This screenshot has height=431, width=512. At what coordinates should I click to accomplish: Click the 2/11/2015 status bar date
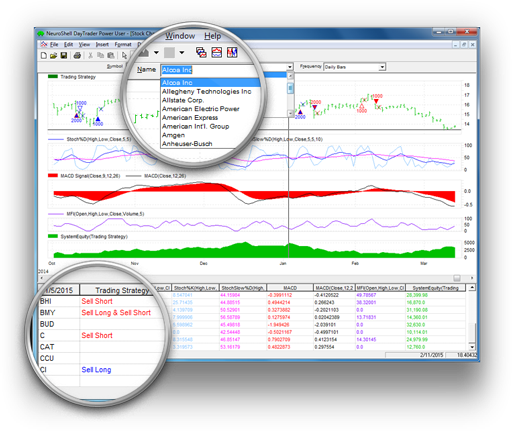point(431,355)
